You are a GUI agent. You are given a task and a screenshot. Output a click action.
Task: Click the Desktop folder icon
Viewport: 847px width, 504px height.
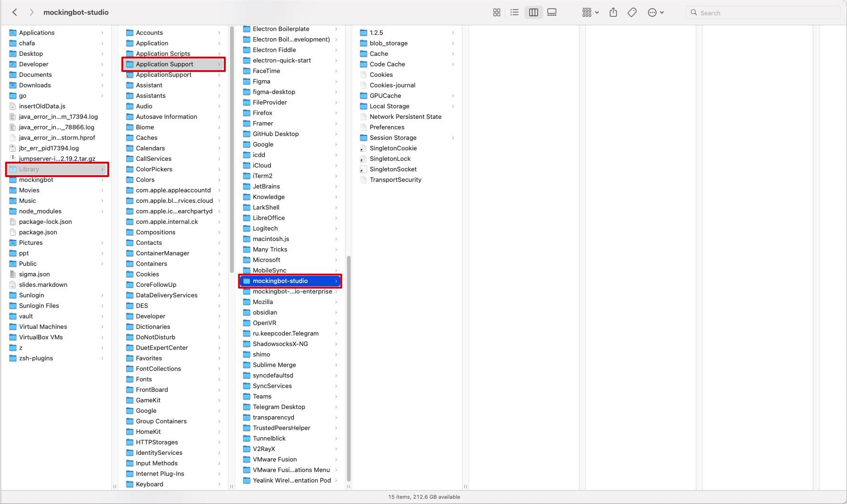point(13,53)
